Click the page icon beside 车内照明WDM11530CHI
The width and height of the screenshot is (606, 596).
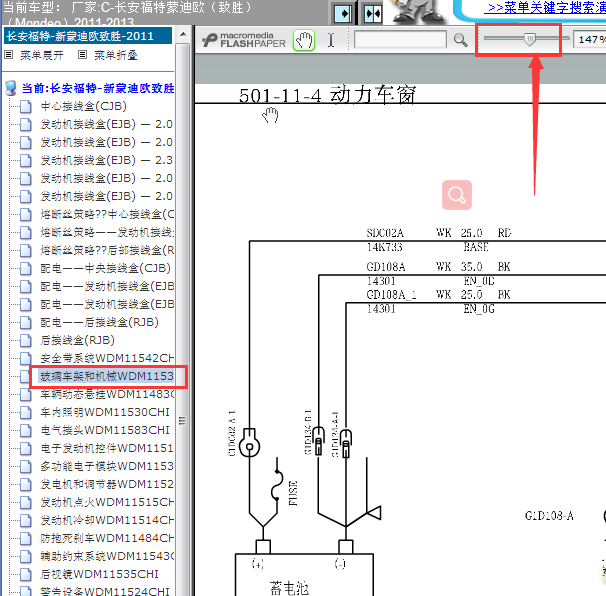click(26, 412)
